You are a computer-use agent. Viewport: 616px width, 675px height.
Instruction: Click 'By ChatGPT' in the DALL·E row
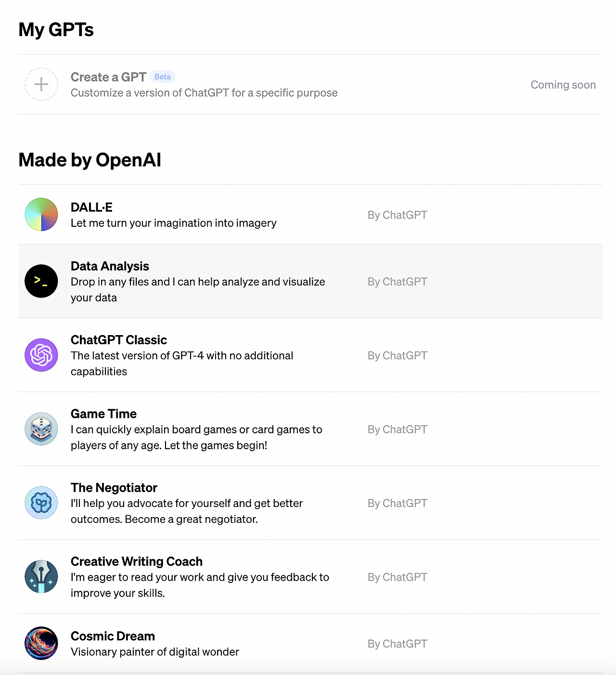tap(398, 215)
